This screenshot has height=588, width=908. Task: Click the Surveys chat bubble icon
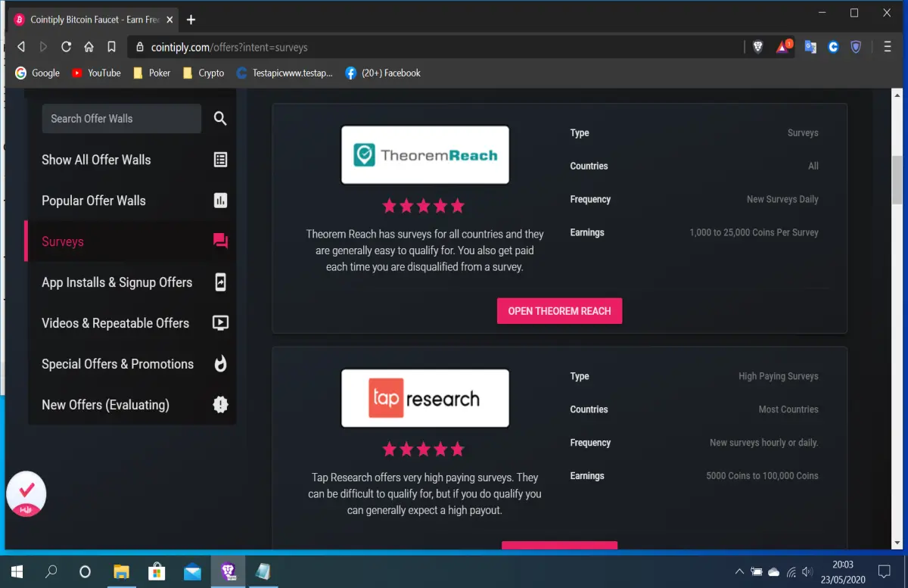220,241
